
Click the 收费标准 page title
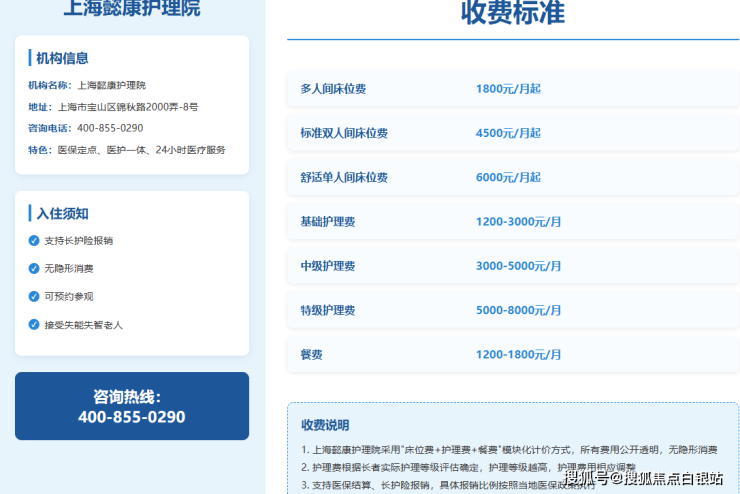(513, 12)
